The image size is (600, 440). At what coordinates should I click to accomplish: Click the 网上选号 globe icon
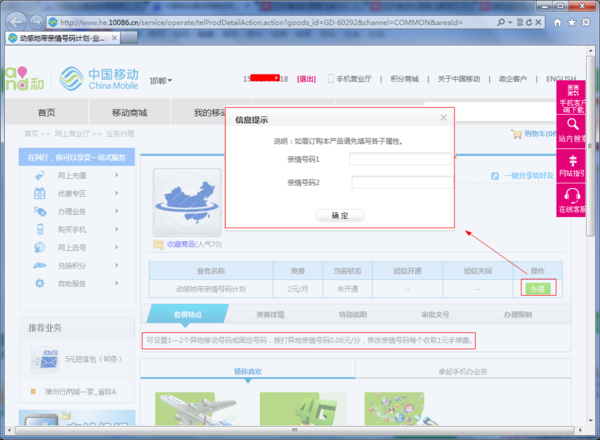pyautogui.click(x=39, y=247)
